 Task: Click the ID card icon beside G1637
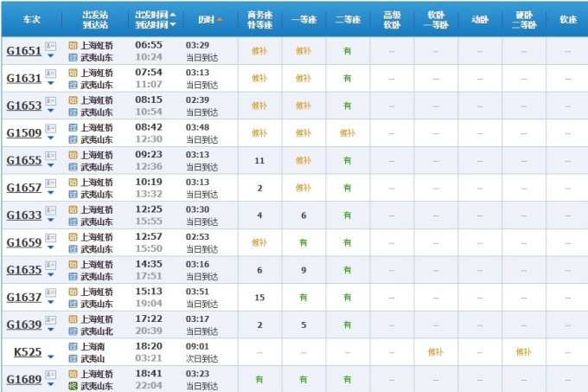click(51, 292)
